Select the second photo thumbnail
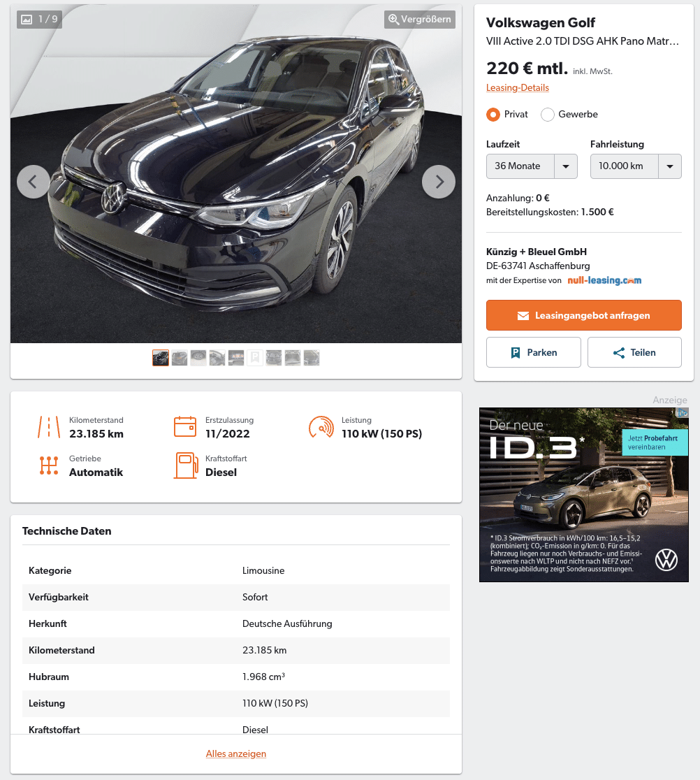 180,358
